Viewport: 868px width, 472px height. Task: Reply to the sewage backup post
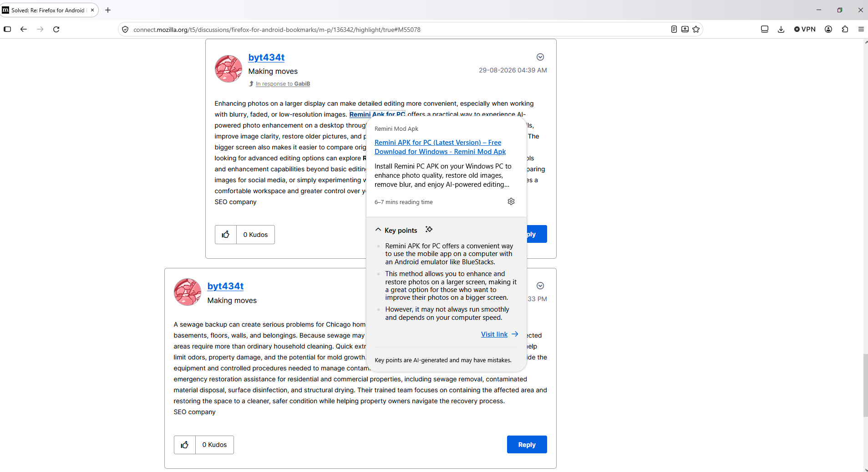[527, 445]
